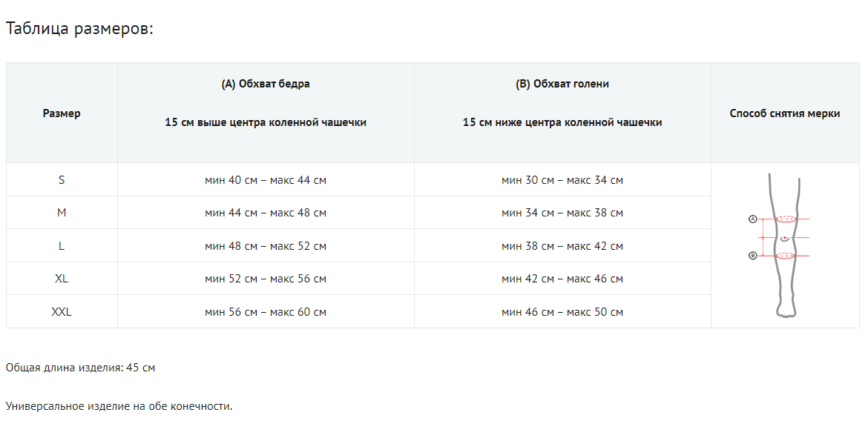Click the 'Способ снятия мерки' column header
The image size is (868, 421).
[x=785, y=113]
